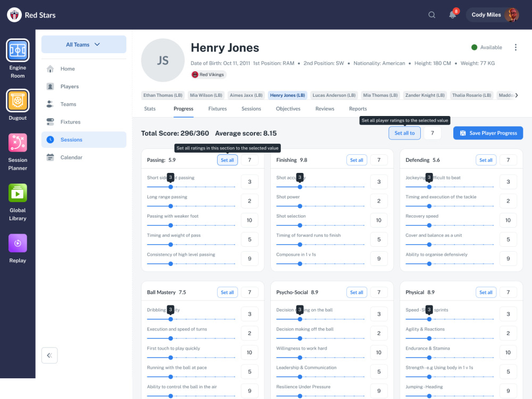Viewport: 532px width, 399px height.
Task: Click the Players person icon
Action: pyautogui.click(x=50, y=87)
